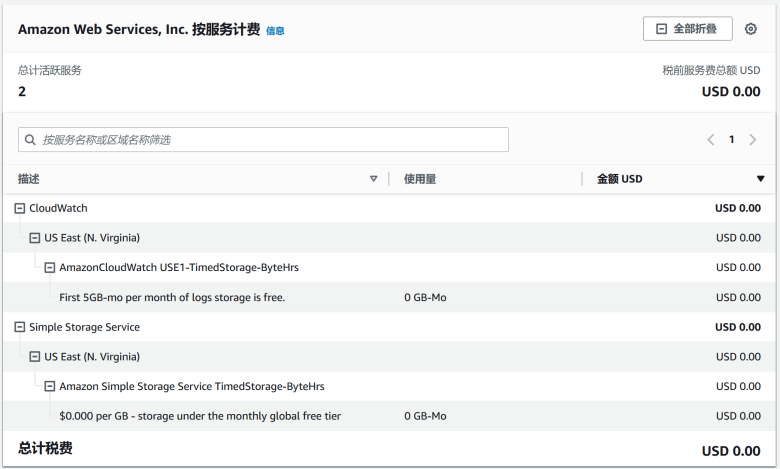The height and width of the screenshot is (469, 780).
Task: Focus the service or region filter field
Action: (x=263, y=140)
